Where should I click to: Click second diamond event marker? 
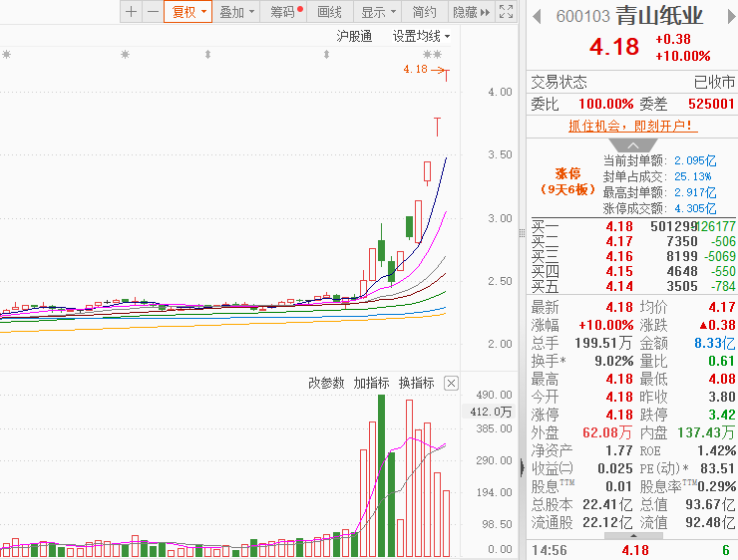pyautogui.click(x=326, y=55)
